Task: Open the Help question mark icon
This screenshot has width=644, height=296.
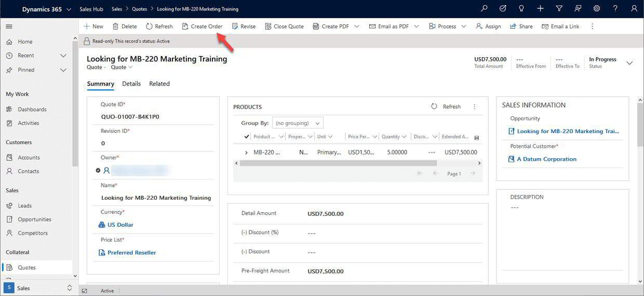Action: tap(615, 9)
